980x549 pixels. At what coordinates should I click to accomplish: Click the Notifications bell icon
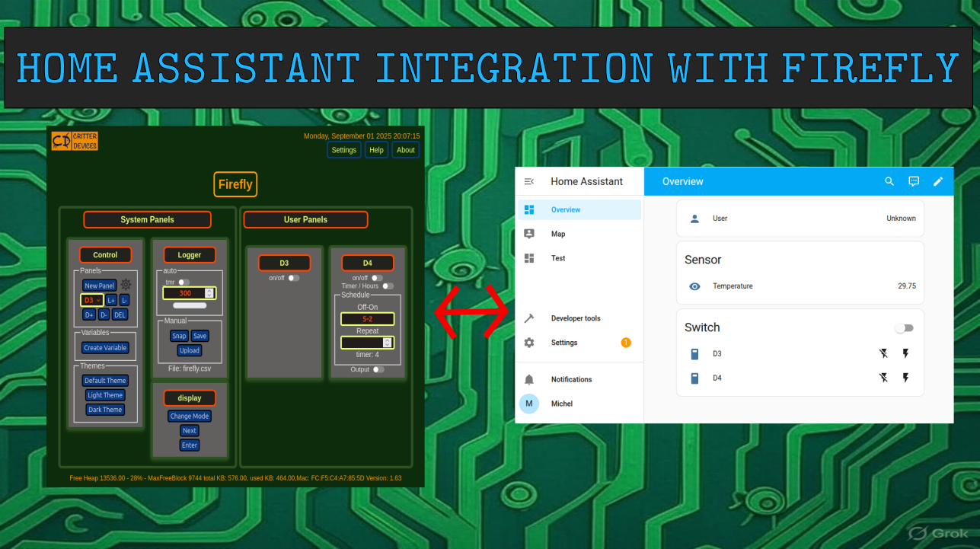529,379
